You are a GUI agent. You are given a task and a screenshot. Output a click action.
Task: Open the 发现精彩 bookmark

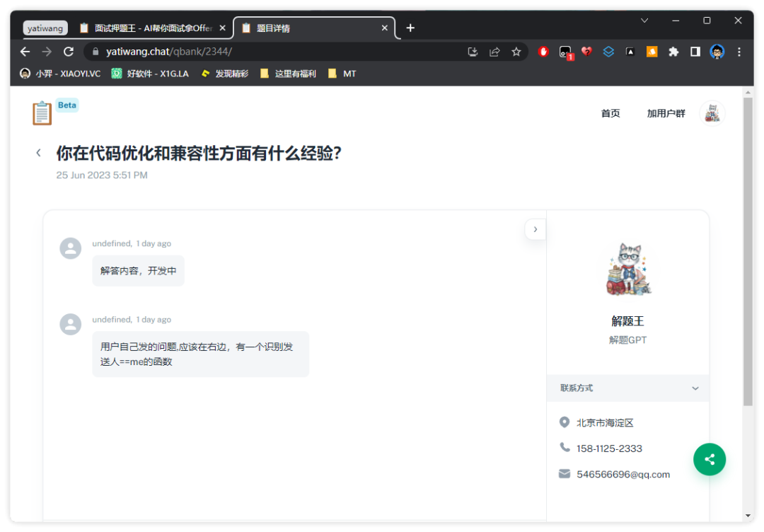[225, 74]
